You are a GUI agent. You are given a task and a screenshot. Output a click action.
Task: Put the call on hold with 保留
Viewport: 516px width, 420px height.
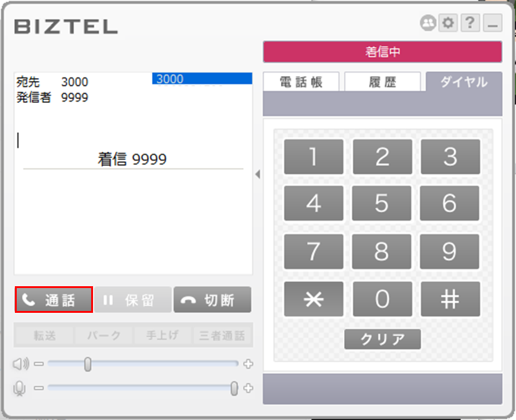point(133,299)
